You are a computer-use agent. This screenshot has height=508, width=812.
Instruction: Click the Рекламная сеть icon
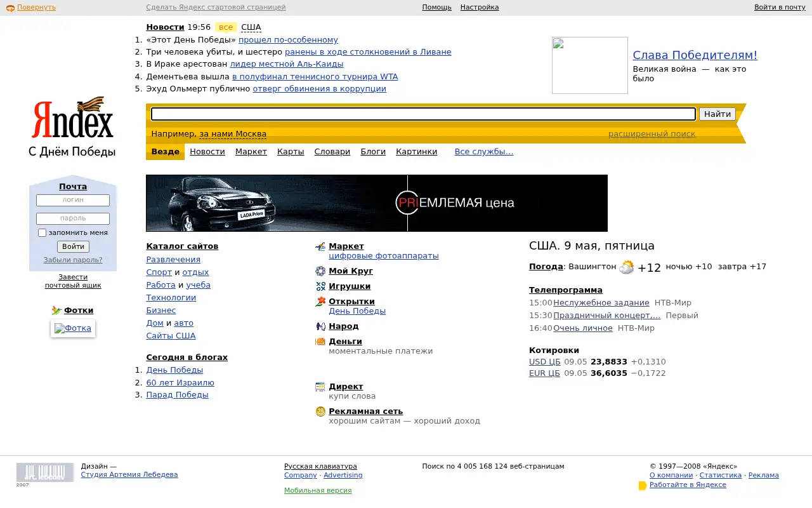click(x=320, y=411)
